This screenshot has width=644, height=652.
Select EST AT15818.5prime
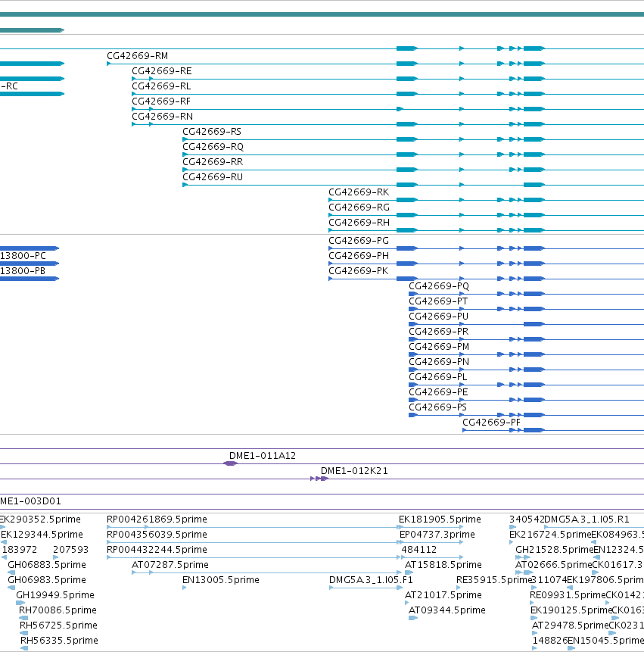443,565
